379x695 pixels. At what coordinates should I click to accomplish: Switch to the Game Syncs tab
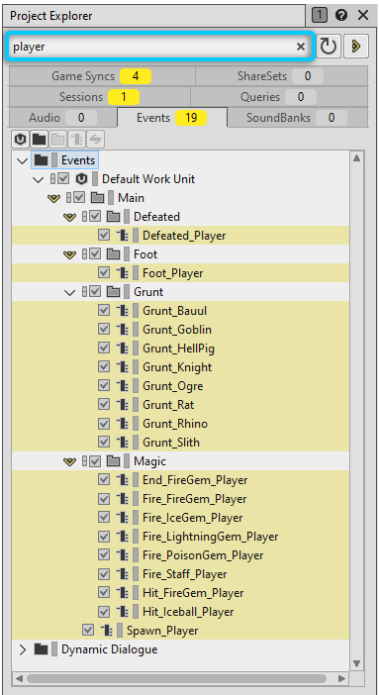pyautogui.click(x=102, y=76)
